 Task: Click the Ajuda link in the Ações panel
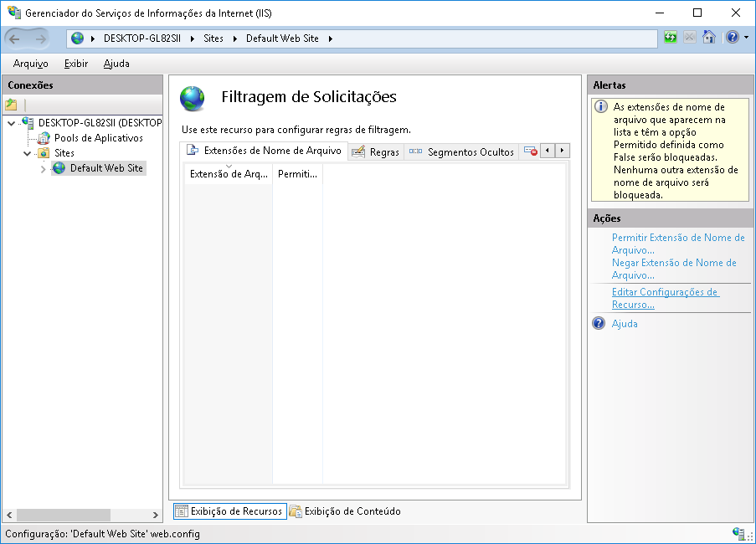[x=625, y=324]
